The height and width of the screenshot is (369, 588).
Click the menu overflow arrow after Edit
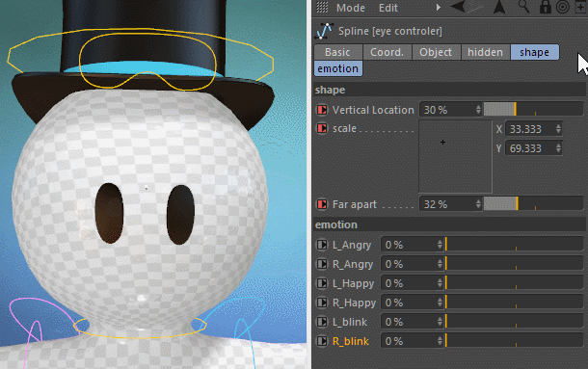pyautogui.click(x=438, y=8)
